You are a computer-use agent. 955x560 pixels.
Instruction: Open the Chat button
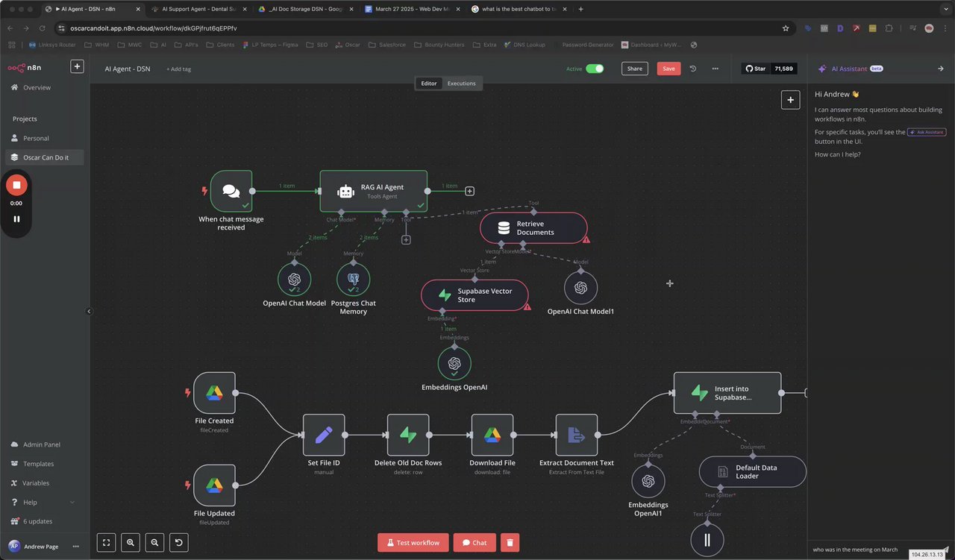(x=475, y=542)
